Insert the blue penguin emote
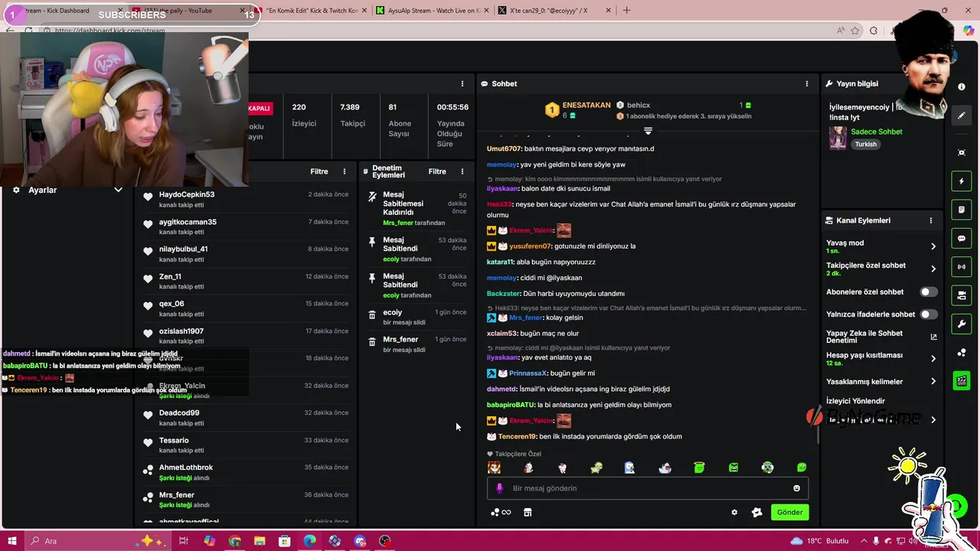Screen dimensions: 980x551 coord(630,468)
